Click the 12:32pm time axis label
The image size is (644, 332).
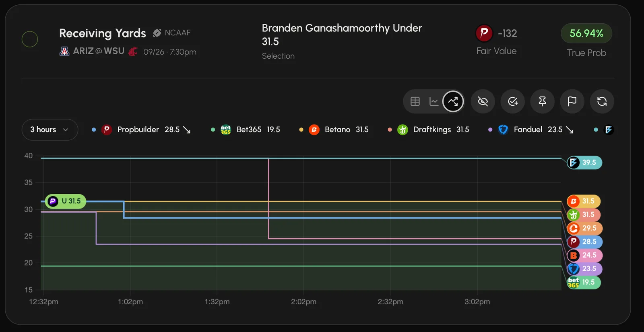pyautogui.click(x=43, y=302)
